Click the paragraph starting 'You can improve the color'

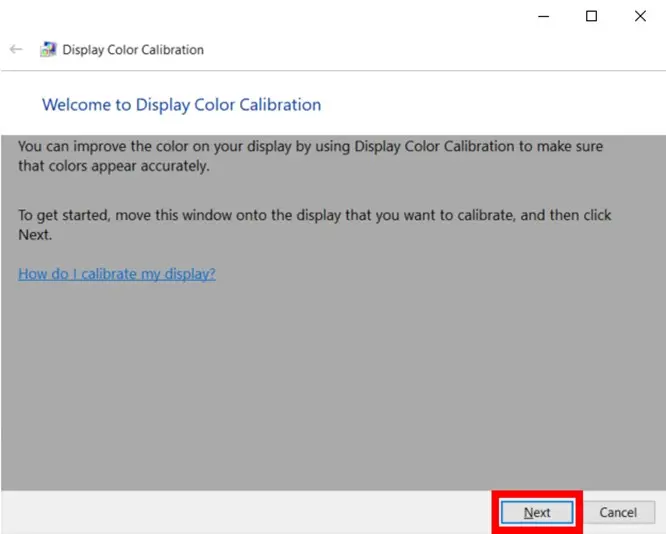pos(310,146)
